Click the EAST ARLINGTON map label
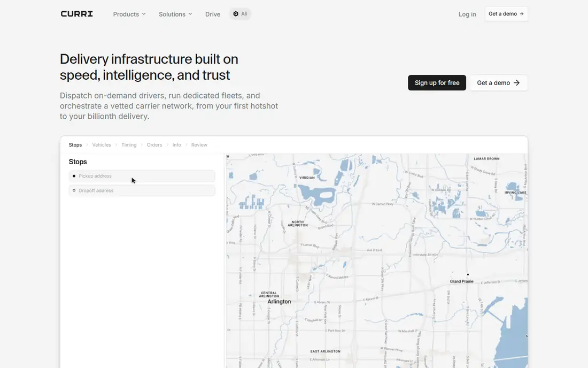Screen dimensions: 588x368 (325, 351)
